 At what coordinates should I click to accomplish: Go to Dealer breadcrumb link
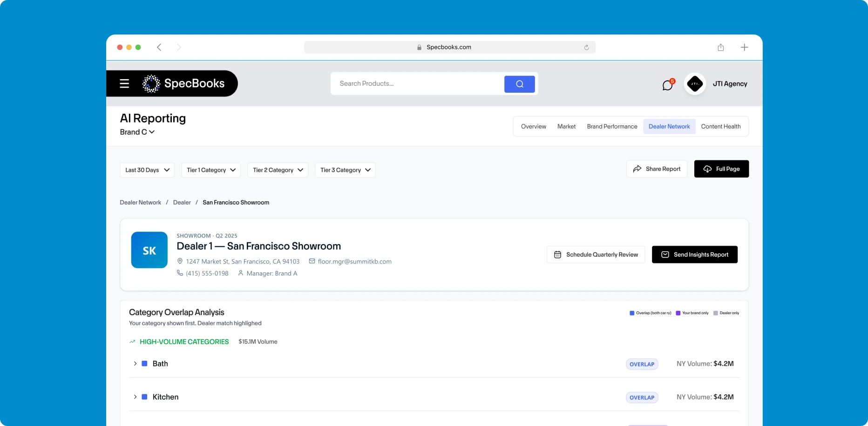(182, 203)
